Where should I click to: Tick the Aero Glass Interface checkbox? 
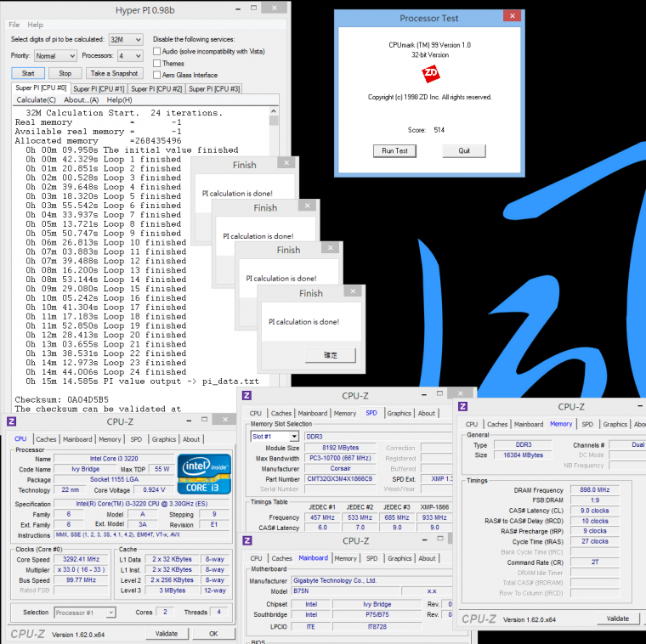156,75
